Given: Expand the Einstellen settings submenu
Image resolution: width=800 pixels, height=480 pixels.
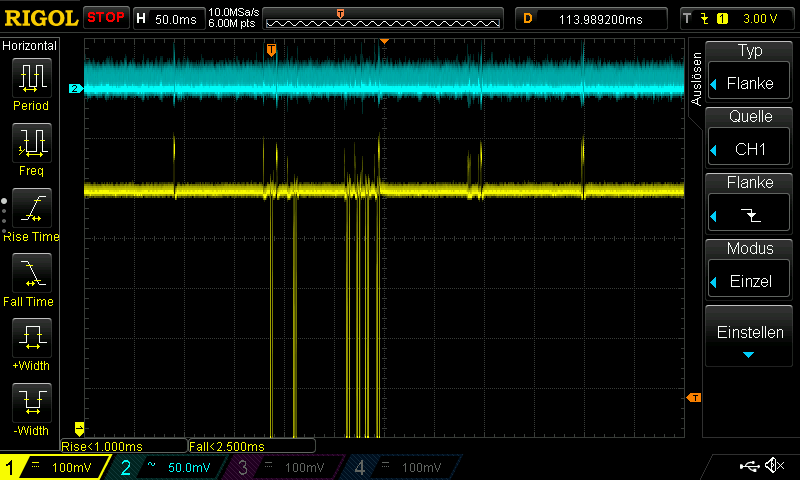Looking at the screenshot, I should [x=749, y=337].
